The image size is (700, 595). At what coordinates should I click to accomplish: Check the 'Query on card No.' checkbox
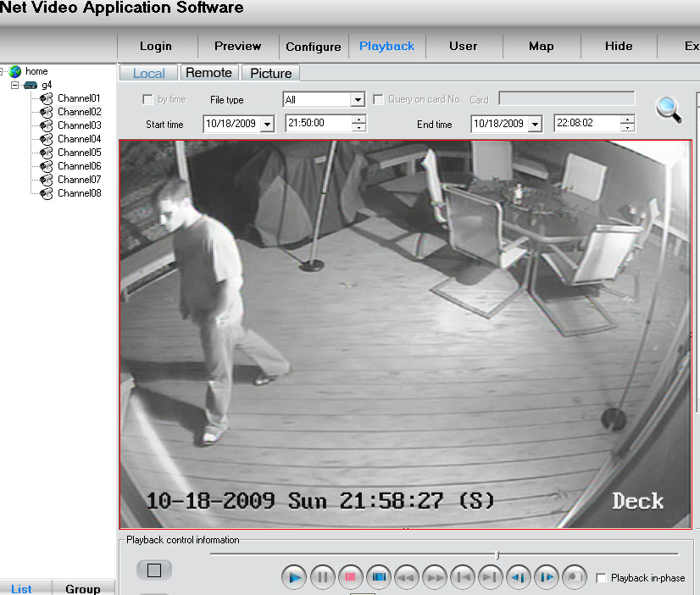coord(379,99)
